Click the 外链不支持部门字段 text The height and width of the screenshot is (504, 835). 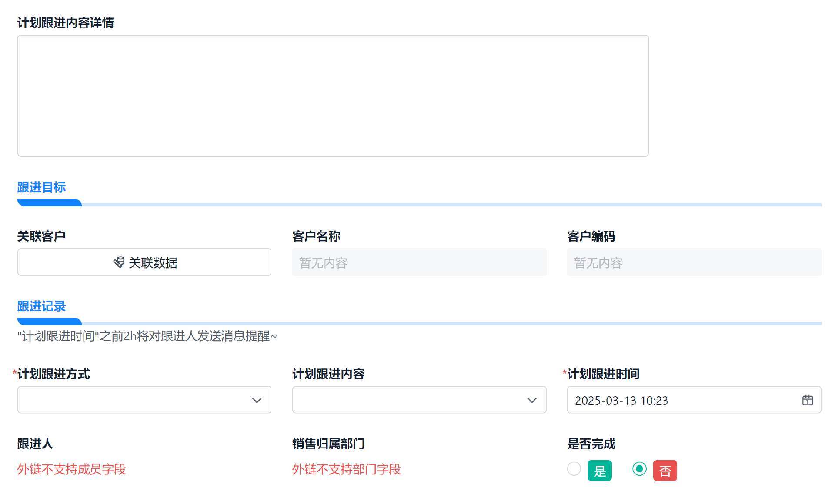346,469
